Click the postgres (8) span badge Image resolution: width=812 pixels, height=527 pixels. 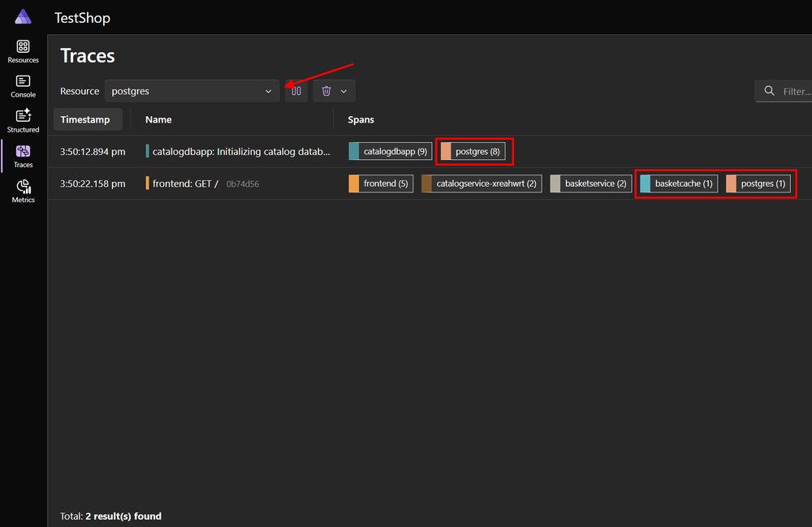tap(473, 151)
